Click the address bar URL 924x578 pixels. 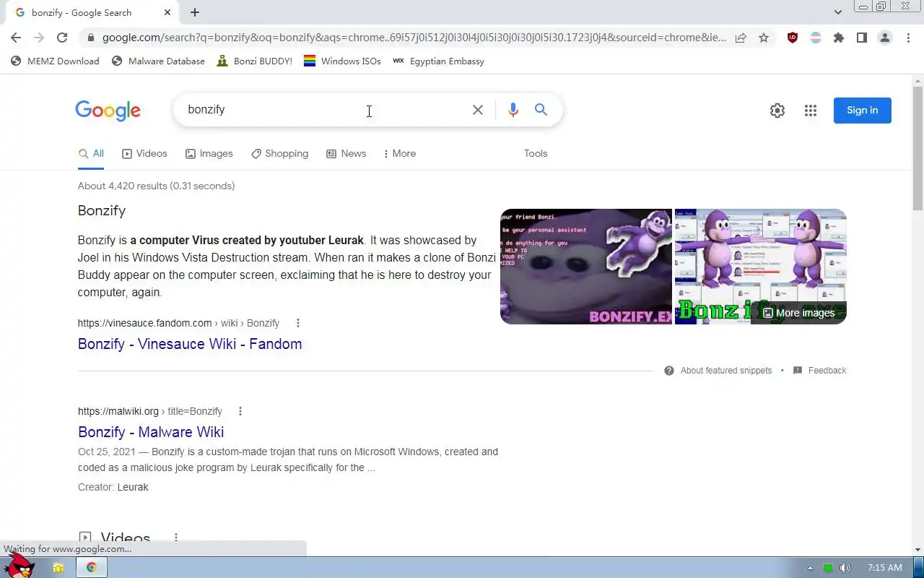414,38
